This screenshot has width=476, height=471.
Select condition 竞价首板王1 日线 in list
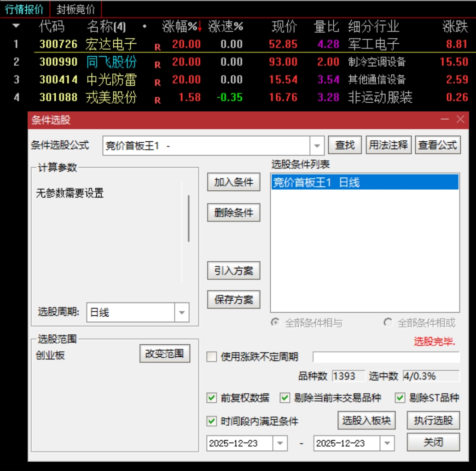(365, 182)
